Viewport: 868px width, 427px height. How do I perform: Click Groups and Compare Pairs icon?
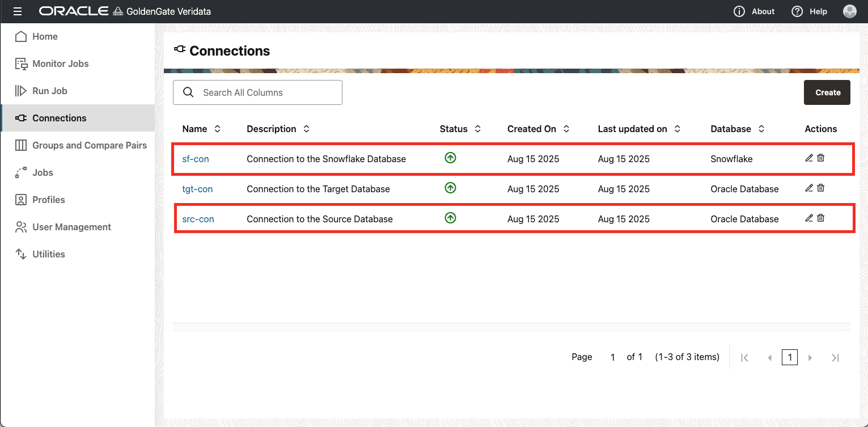tap(21, 145)
